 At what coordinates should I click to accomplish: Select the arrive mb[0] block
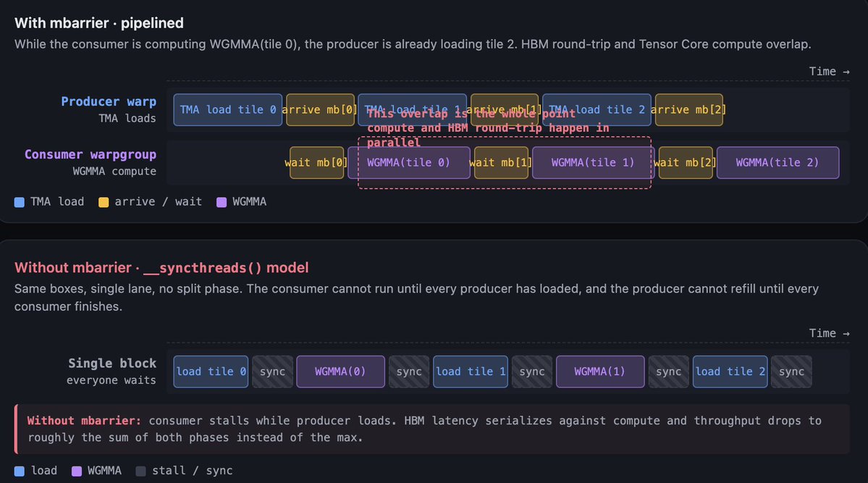click(320, 110)
